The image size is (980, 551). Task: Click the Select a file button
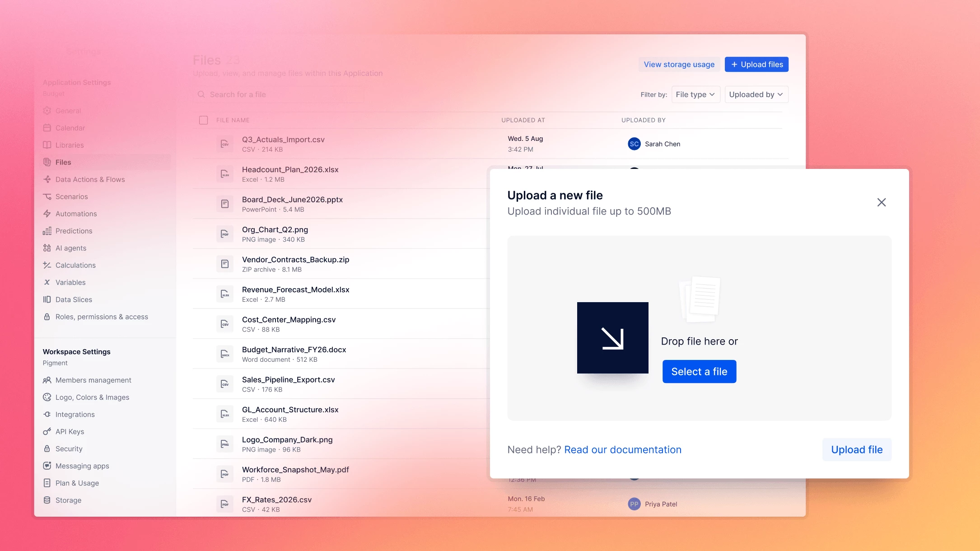(x=699, y=371)
